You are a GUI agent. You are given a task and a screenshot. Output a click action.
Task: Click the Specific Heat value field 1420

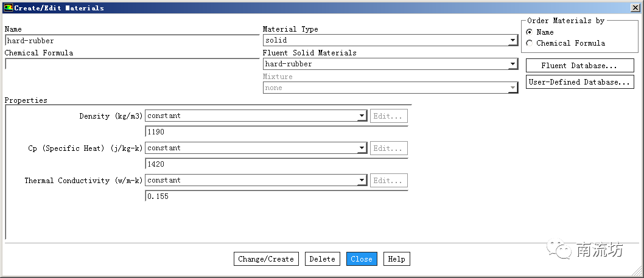coord(276,164)
